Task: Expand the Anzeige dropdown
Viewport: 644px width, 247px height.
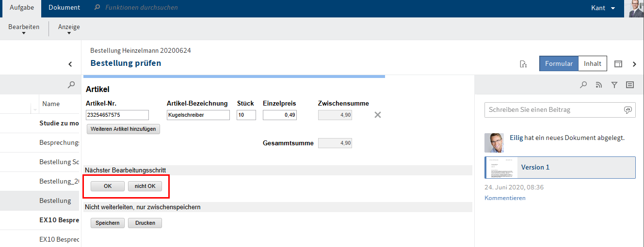Action: (x=69, y=29)
